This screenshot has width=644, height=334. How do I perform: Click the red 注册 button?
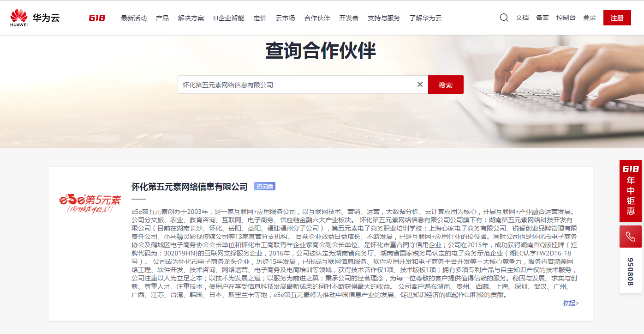[x=617, y=18]
